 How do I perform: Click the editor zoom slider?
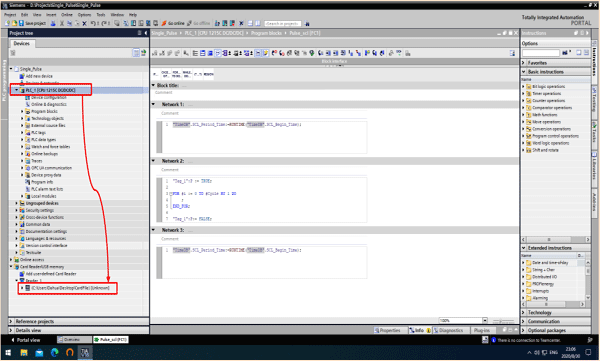(x=503, y=320)
